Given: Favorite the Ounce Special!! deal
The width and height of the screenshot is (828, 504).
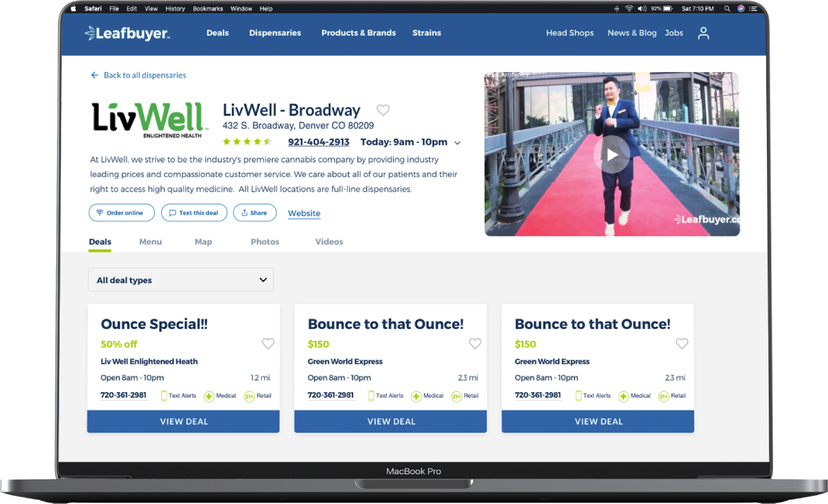Looking at the screenshot, I should (268, 344).
